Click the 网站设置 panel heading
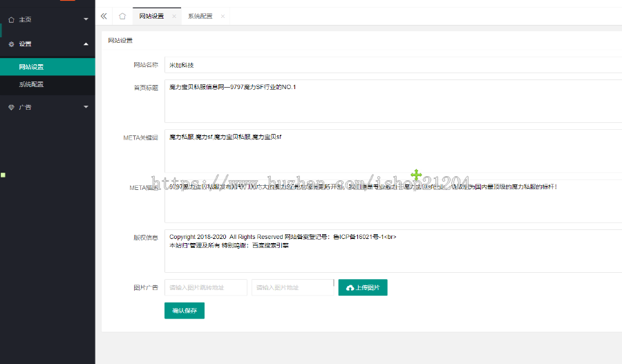This screenshot has height=364, width=622. pos(120,41)
